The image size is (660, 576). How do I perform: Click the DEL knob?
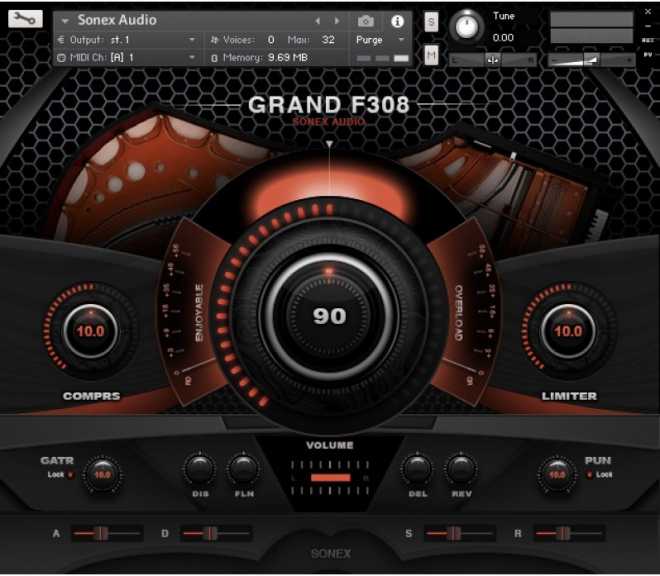416,468
